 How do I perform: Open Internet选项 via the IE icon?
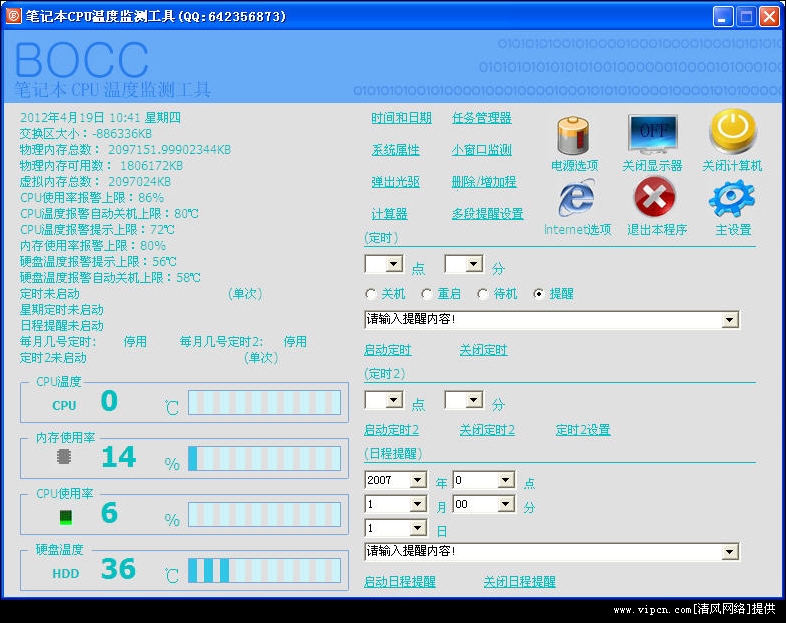click(576, 198)
